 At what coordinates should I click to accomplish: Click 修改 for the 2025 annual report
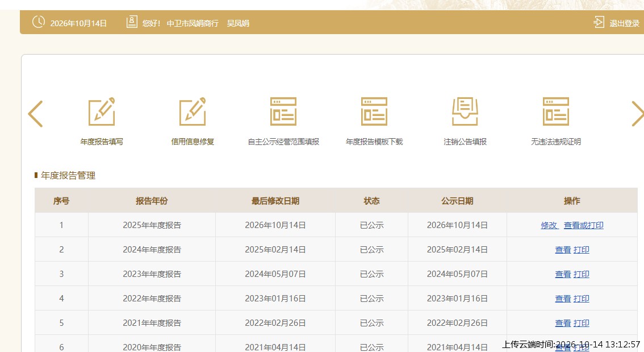click(x=549, y=225)
